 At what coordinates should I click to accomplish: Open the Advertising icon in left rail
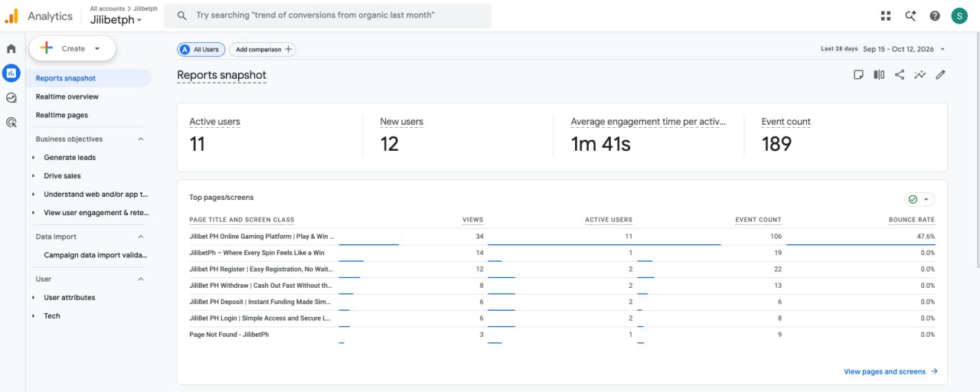click(11, 122)
